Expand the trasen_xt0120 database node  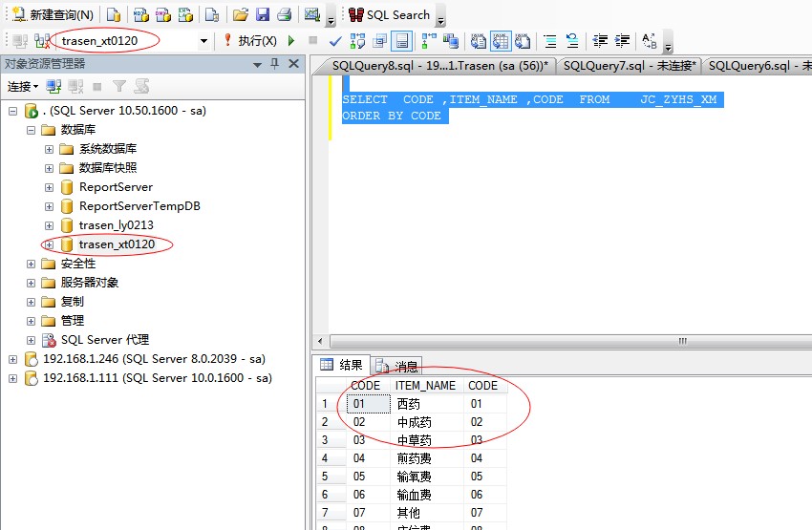coord(49,244)
